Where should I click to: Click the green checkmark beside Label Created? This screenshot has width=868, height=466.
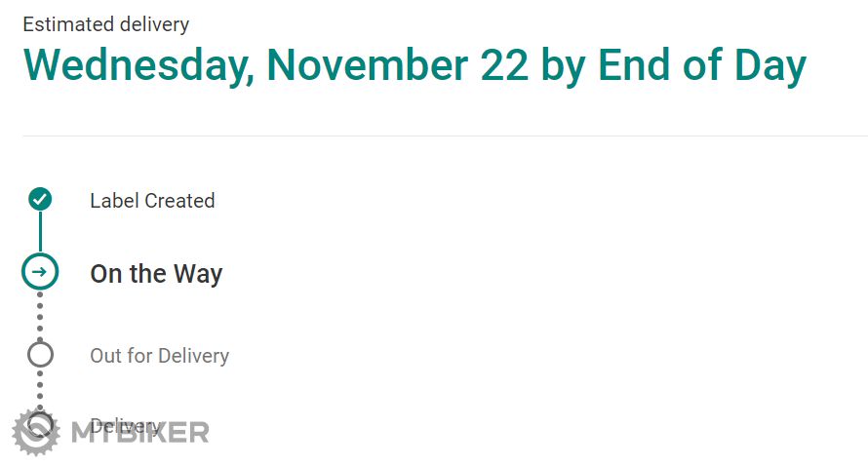(40, 200)
